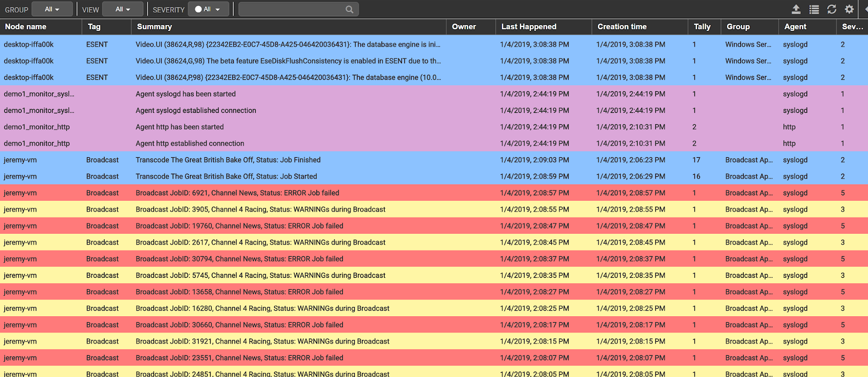Select Broadcast JobID: 6921 error row
This screenshot has height=377, width=868.
click(434, 193)
